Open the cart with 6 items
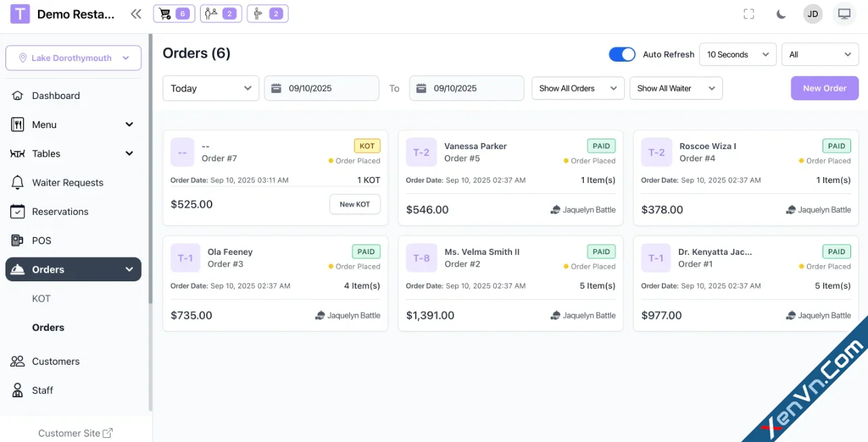Screen dimensions: 868x442 [174, 13]
